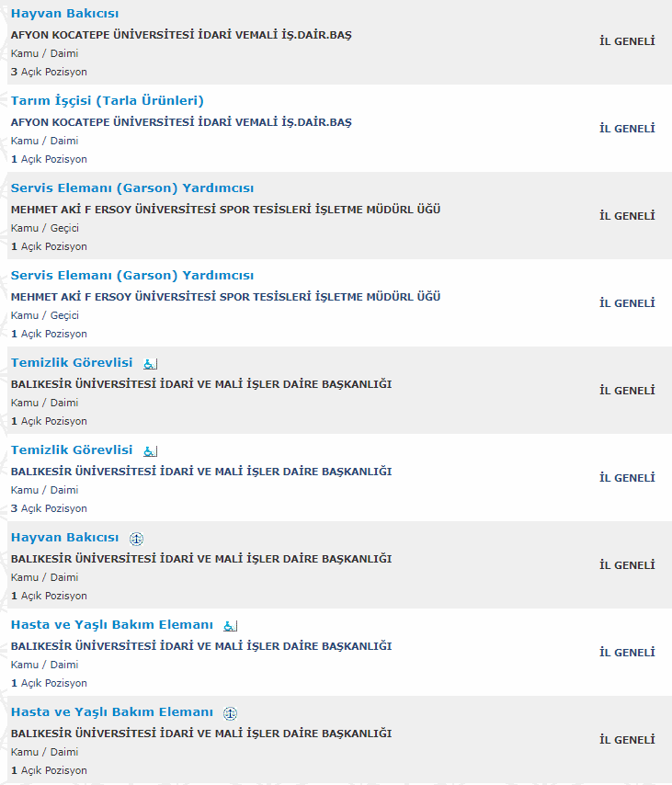Click Balıkesir employer name under Hayvan Bakıcısı
This screenshot has width=672, height=785.
(201, 559)
